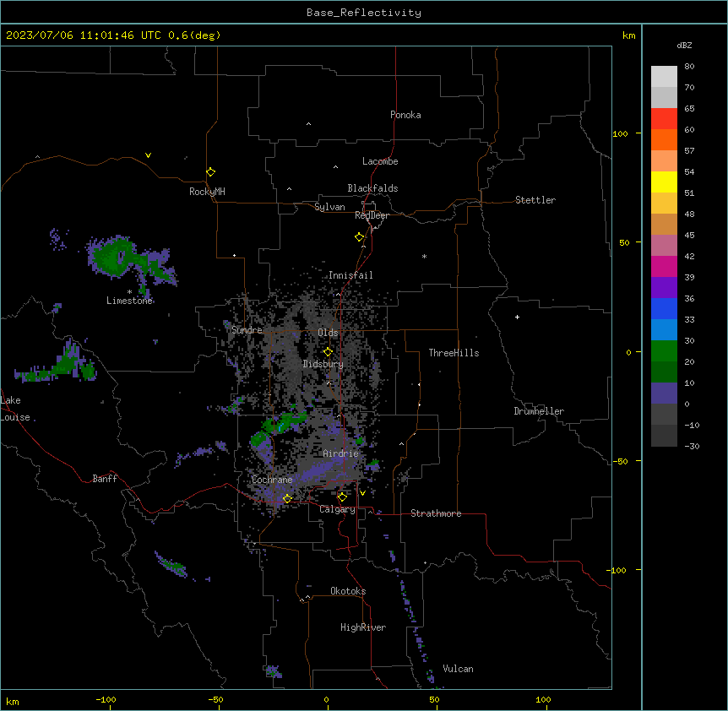Image resolution: width=728 pixels, height=711 pixels.
Task: Click the km unit label at top right
Action: pyautogui.click(x=628, y=35)
